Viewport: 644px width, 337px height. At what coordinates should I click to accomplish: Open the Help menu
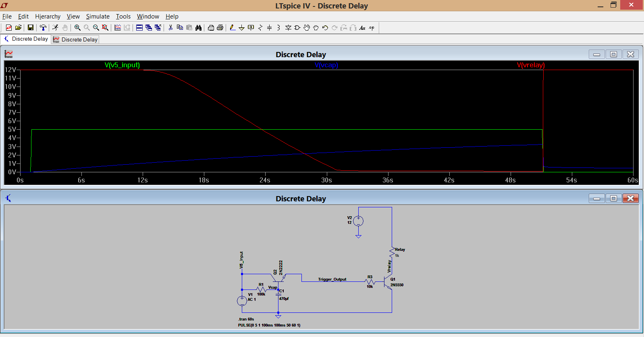click(172, 17)
